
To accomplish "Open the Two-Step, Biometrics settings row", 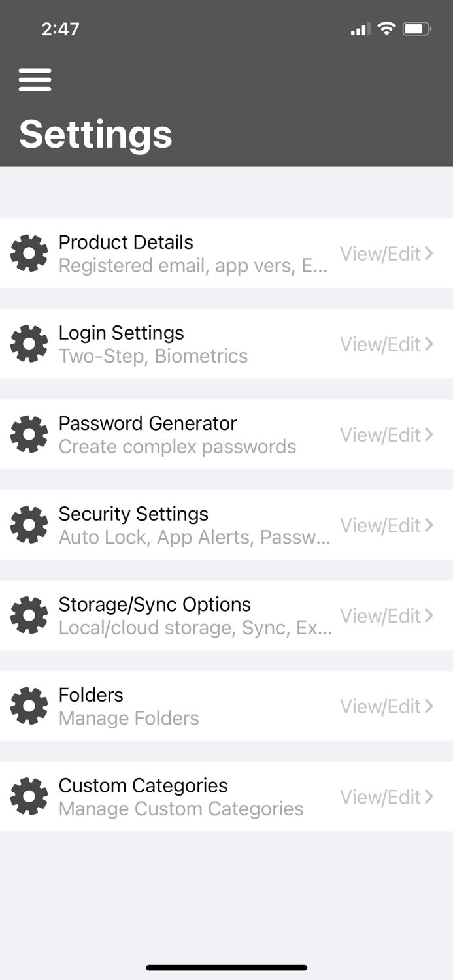I will coord(153,356).
